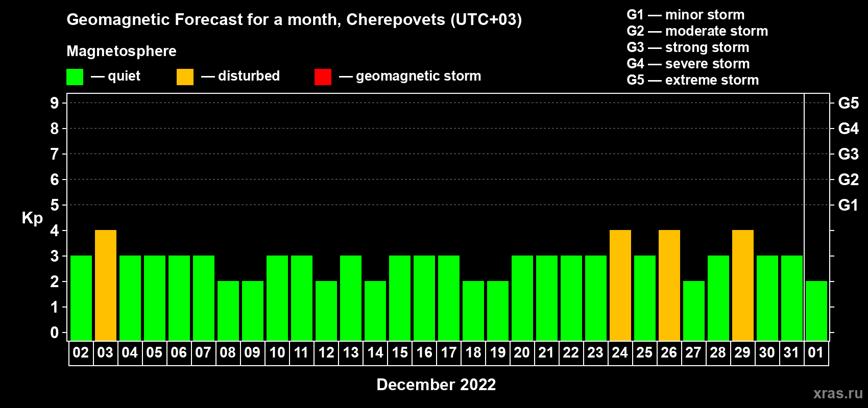868x408 pixels.
Task: Click the G3 right-axis label
Action: (849, 154)
